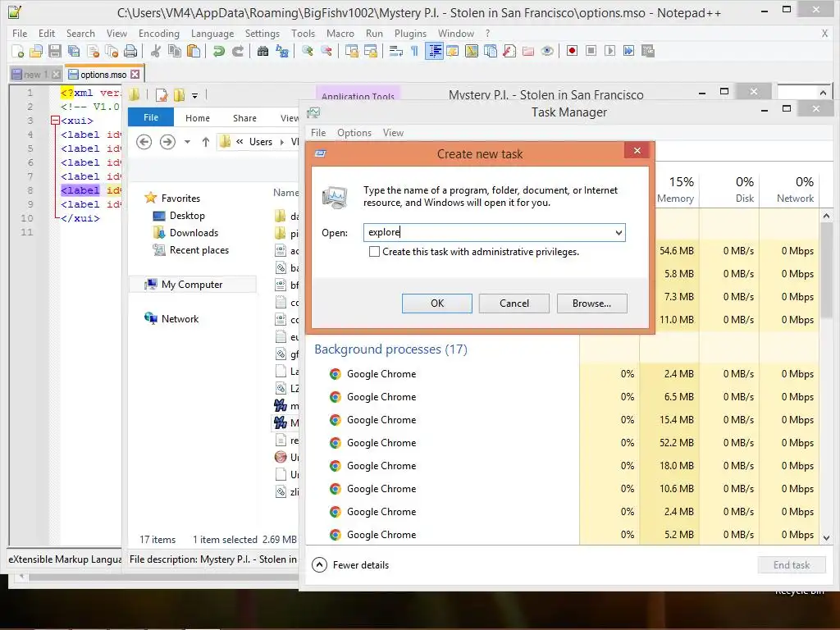This screenshot has height=630, width=840.
Task: Collapse the xui fold marker on line 3
Action: (x=55, y=121)
